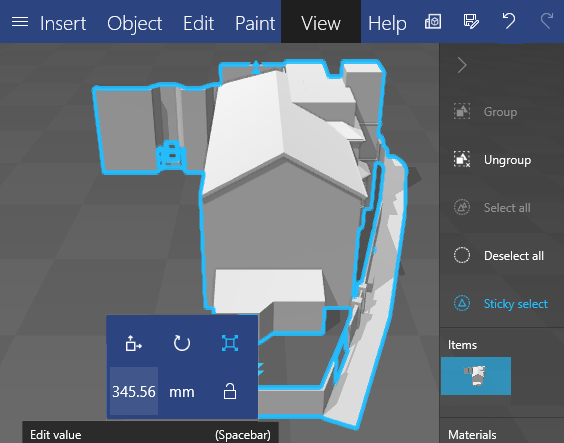Select the rotate tool icon

coord(182,343)
